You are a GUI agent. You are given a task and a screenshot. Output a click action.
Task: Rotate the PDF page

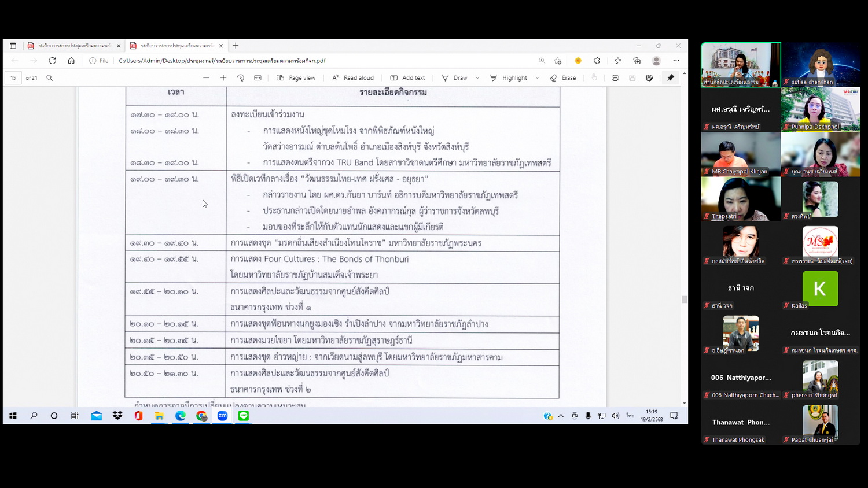coord(241,78)
